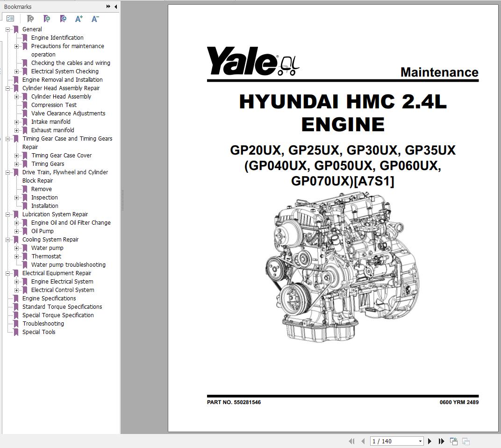
Task: Click the delete bookmark icon
Action: [30, 19]
